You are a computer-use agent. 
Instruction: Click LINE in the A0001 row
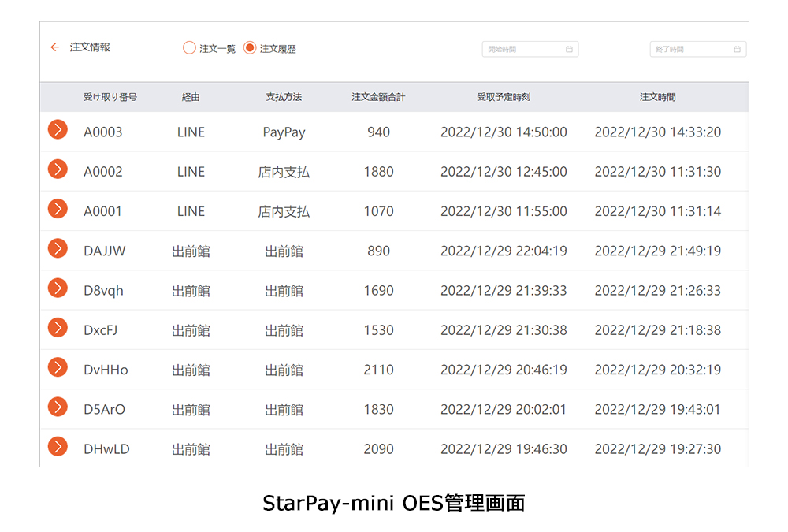pyautogui.click(x=191, y=211)
